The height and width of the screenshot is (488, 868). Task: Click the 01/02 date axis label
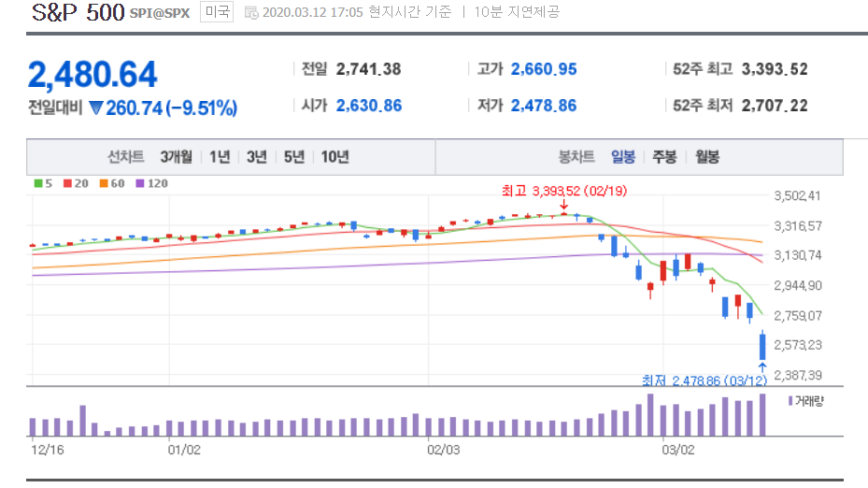coord(184,450)
